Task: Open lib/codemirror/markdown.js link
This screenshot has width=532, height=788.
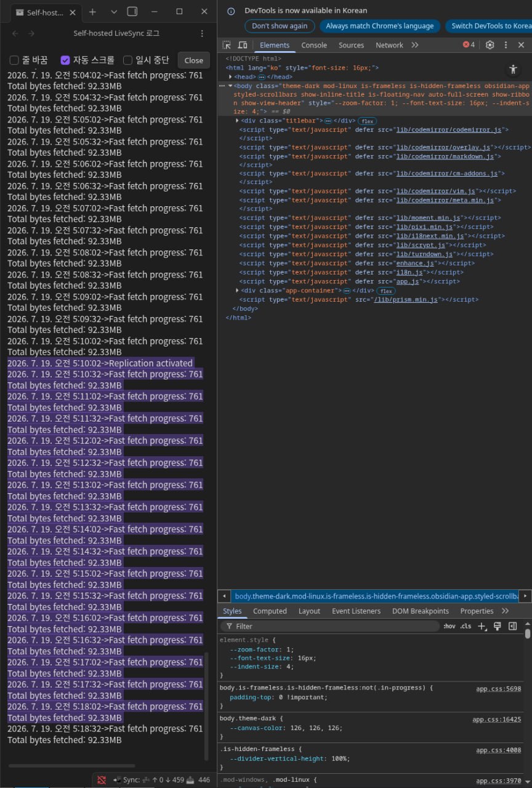Action: [445, 156]
